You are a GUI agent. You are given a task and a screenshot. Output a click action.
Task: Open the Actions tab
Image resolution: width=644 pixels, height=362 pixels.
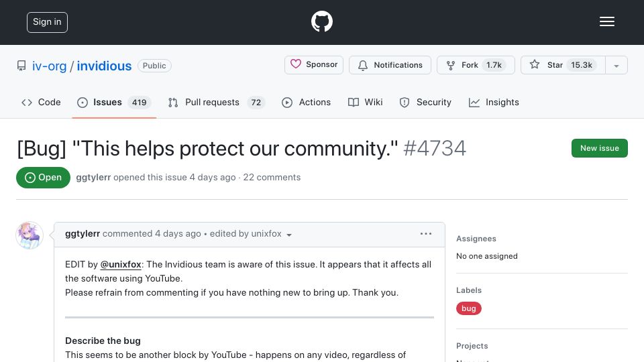(306, 102)
